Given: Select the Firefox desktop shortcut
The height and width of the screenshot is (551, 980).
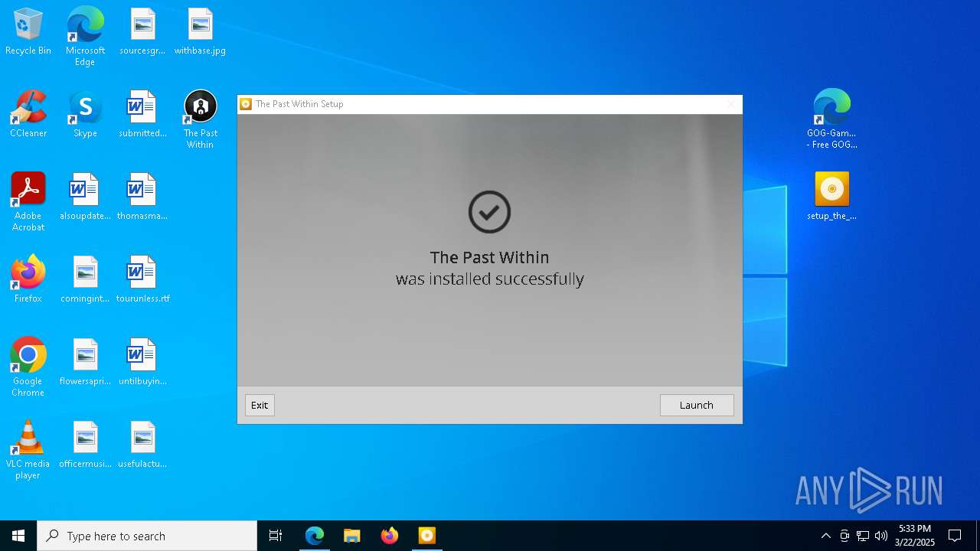Looking at the screenshot, I should [x=28, y=279].
